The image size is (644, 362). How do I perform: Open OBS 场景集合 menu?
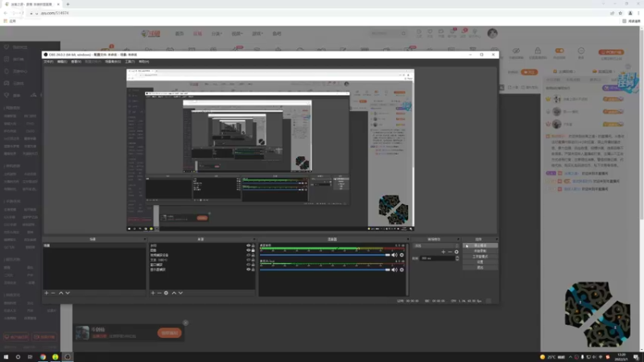pyautogui.click(x=113, y=62)
